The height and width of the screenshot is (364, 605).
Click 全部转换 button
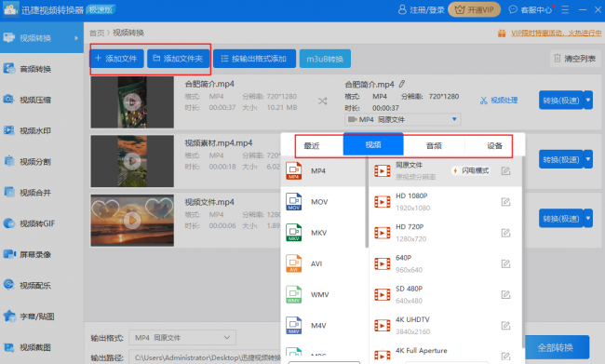pyautogui.click(x=556, y=347)
